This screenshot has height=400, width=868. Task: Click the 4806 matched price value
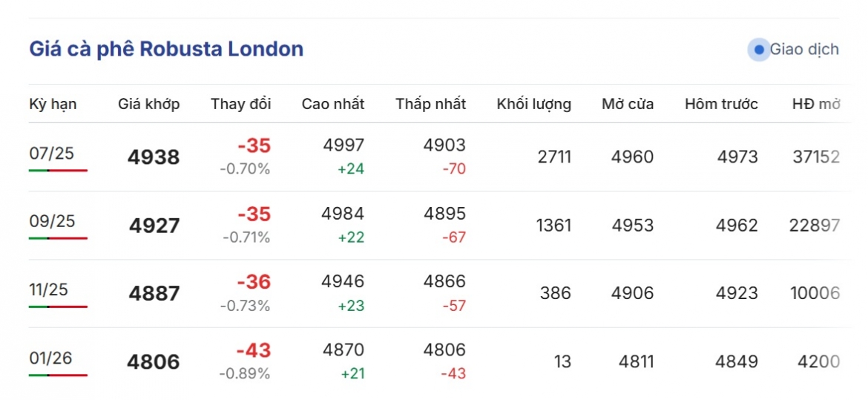154,362
